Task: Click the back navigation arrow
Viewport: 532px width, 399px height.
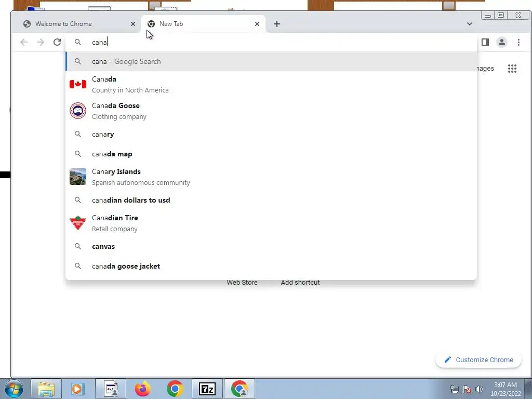Action: click(24, 42)
